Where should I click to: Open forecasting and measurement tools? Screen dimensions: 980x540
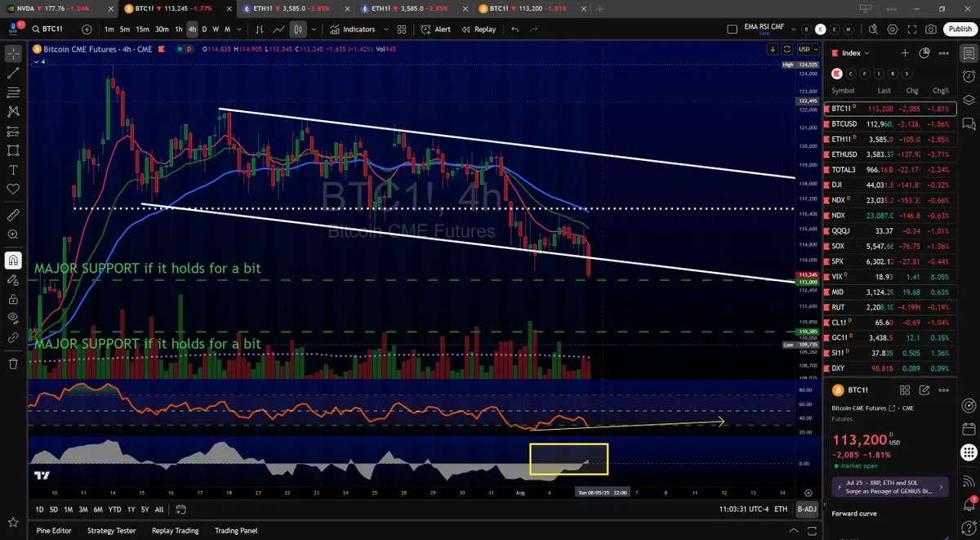(13, 131)
